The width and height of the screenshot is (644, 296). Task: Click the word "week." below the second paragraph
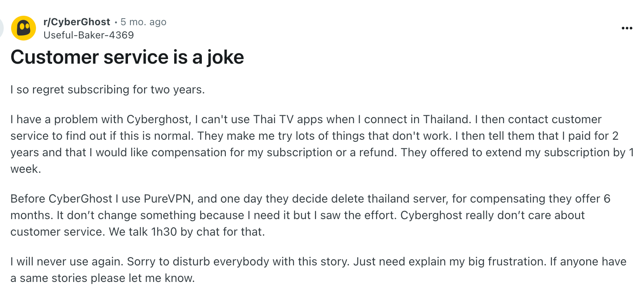[26, 169]
